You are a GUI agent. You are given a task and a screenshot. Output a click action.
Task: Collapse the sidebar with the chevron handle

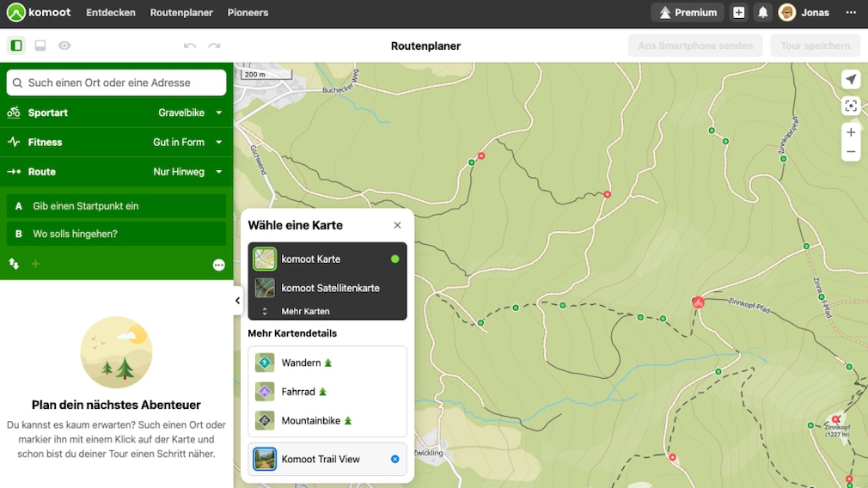(237, 301)
